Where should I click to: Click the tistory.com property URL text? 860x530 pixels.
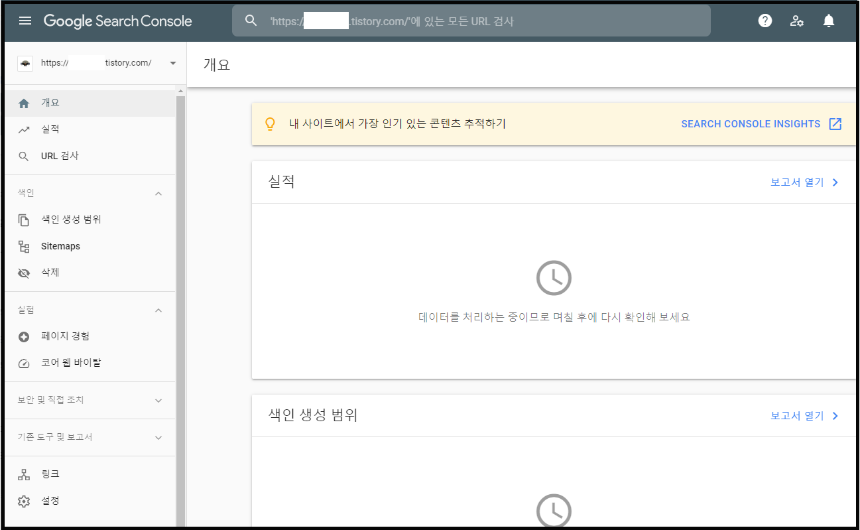(x=96, y=63)
